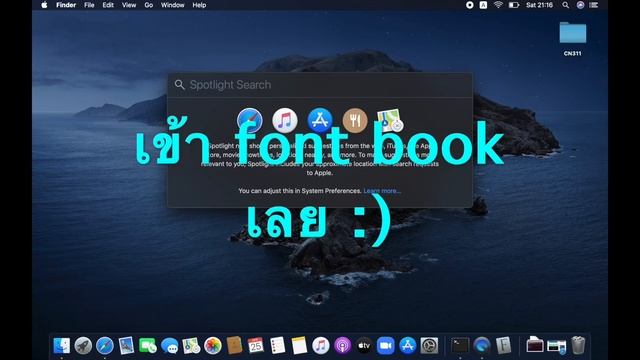Click the screen recording status icon
This screenshot has height=360, width=640.
pos(470,5)
